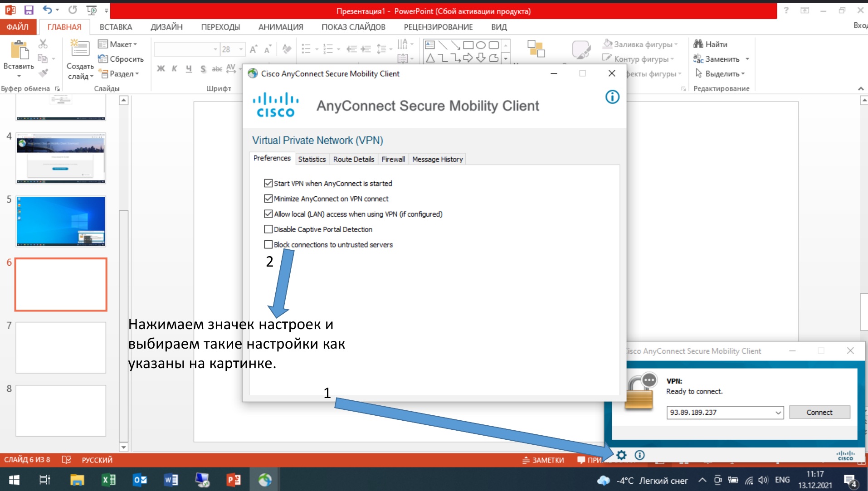Expand the Макет layout dropdown
Screen dimensions: 868x491
[x=118, y=44]
